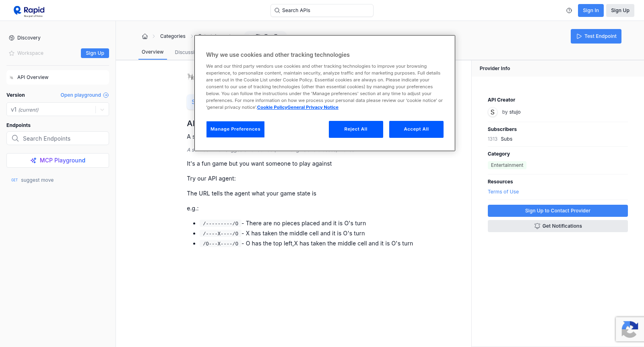Image resolution: width=644 pixels, height=347 pixels.
Task: Click the reCAPTCHA badge
Action: pos(630,329)
